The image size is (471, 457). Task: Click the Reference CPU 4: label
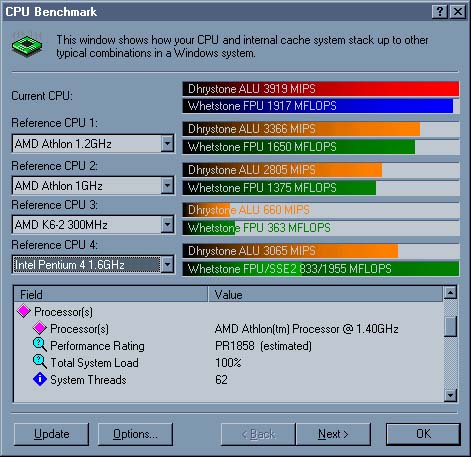[x=55, y=245]
